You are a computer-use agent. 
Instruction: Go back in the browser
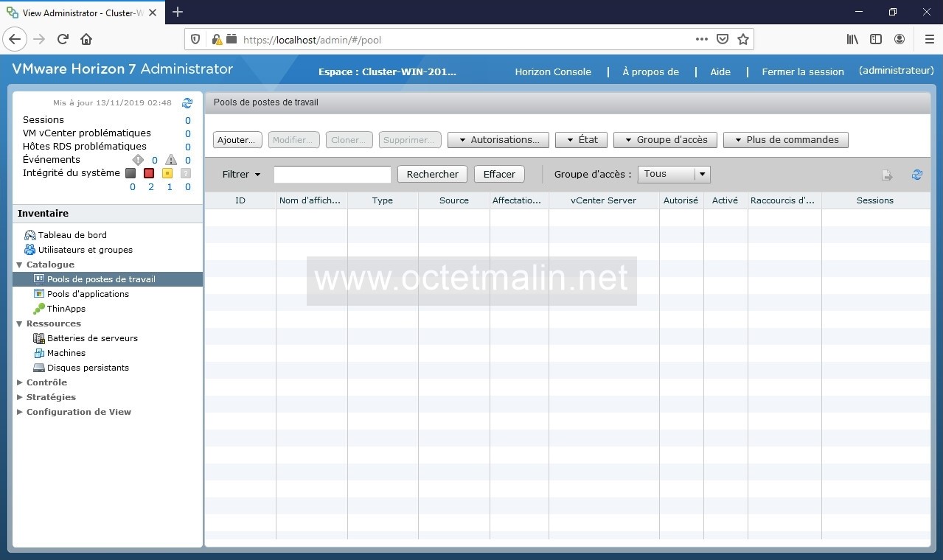[x=15, y=40]
